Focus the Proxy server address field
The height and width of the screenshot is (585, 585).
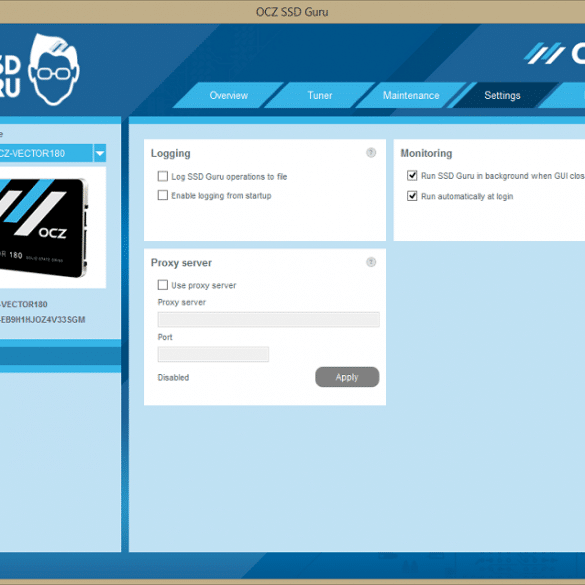tap(269, 320)
